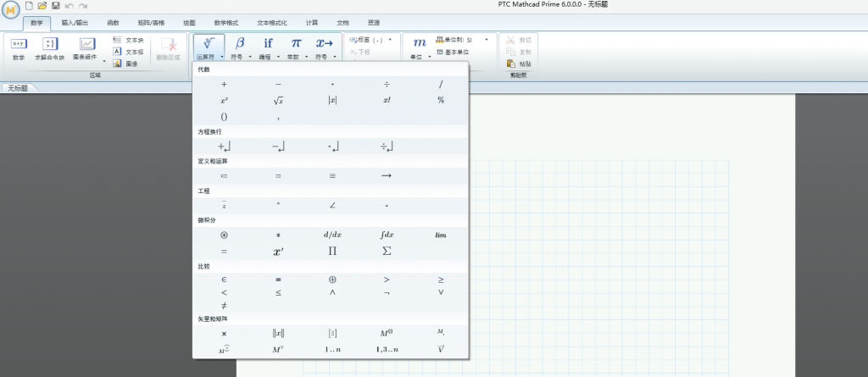Insert the not-equal ≠ operator
Screen dimensions: 868x377
224,305
